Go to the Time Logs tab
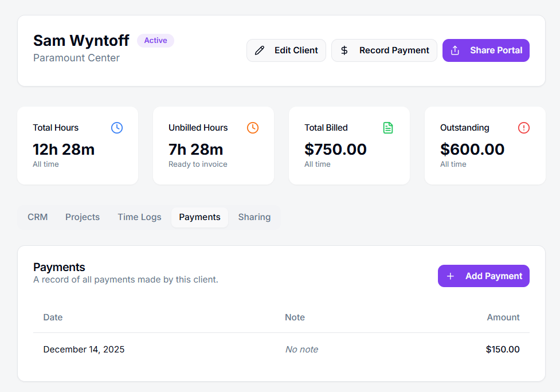 pos(140,217)
